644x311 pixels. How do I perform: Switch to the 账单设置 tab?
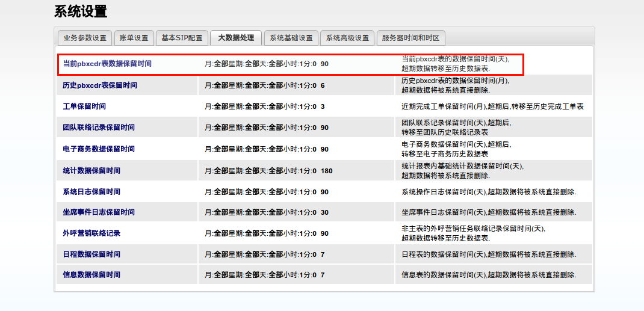[134, 38]
